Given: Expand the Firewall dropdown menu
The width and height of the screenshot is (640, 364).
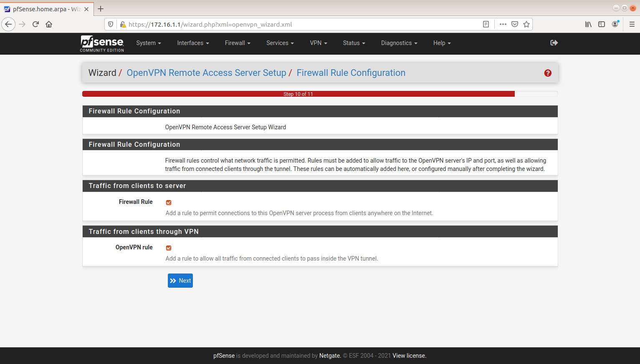Looking at the screenshot, I should 238,43.
